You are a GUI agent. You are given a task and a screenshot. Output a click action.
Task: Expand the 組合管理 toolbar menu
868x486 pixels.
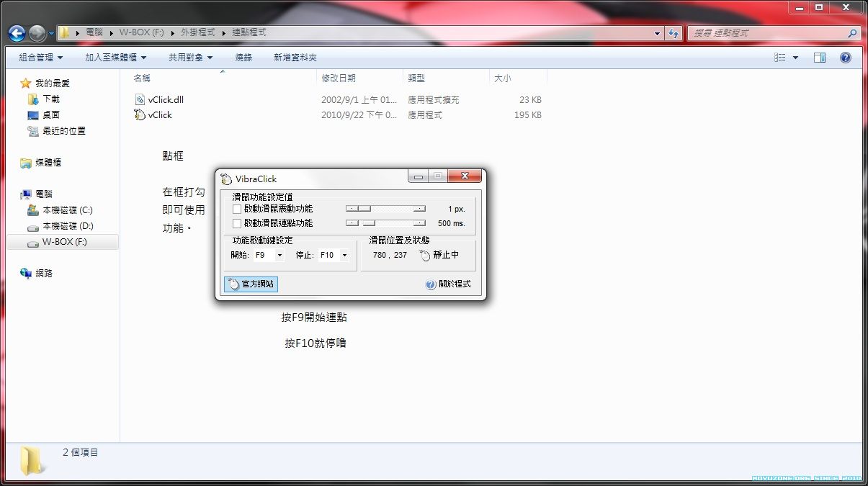(x=40, y=58)
